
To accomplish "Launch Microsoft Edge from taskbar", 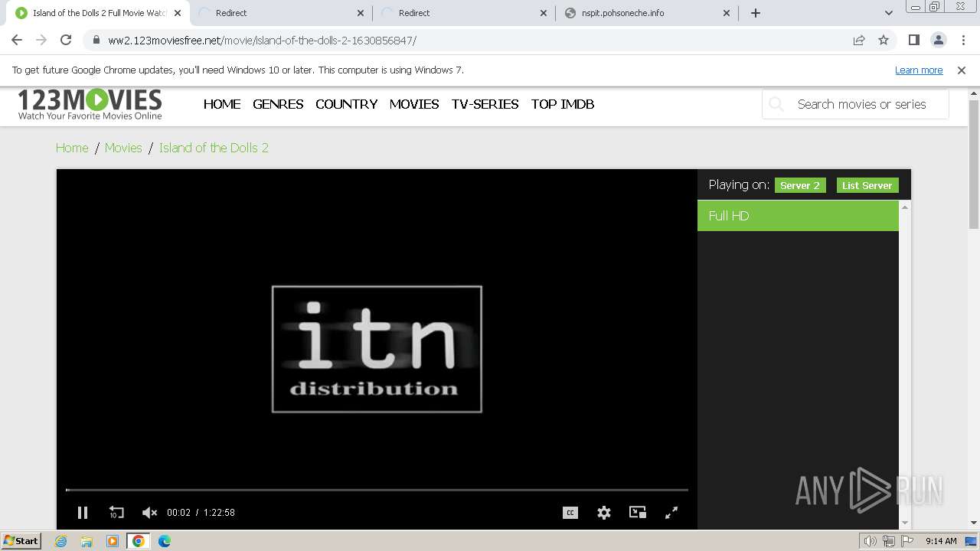I will coord(165,541).
